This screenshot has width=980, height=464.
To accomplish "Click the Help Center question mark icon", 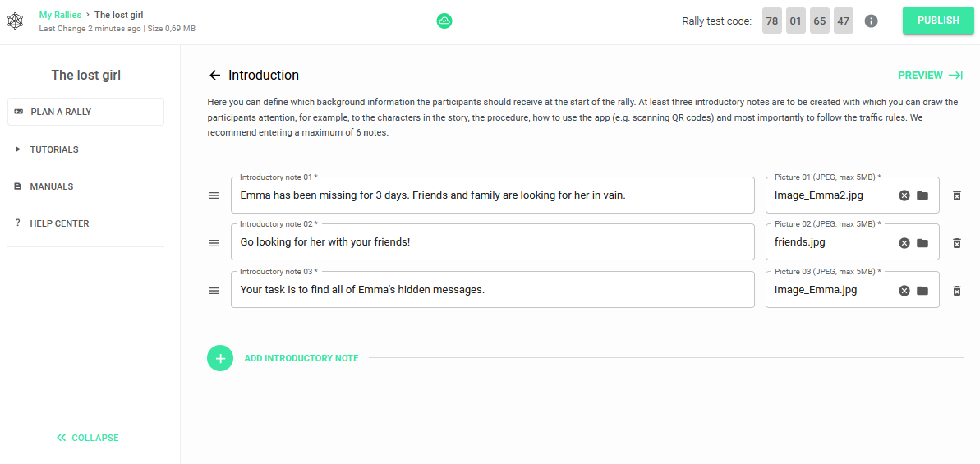I will point(17,223).
